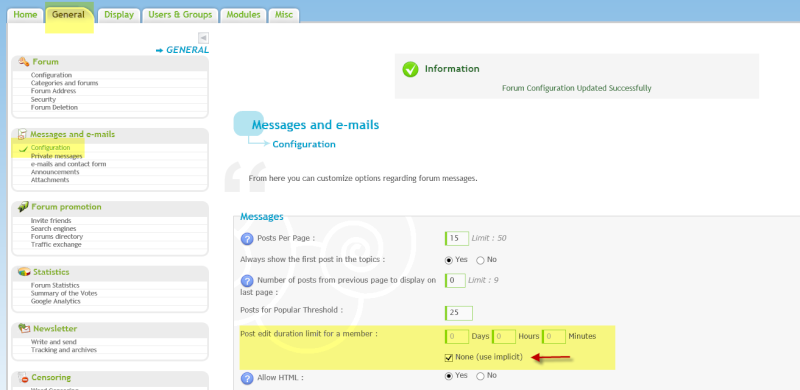Click the Censoring section header text
800x390 pixels.
coord(51,378)
